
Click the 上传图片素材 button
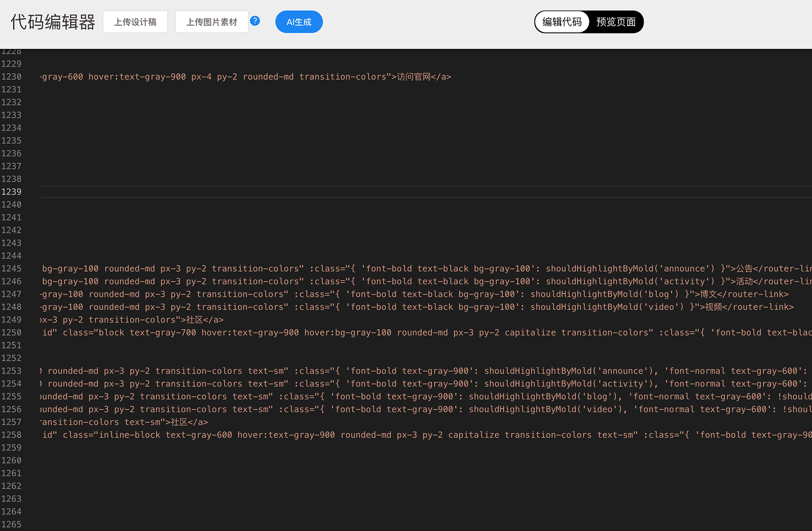pos(212,22)
